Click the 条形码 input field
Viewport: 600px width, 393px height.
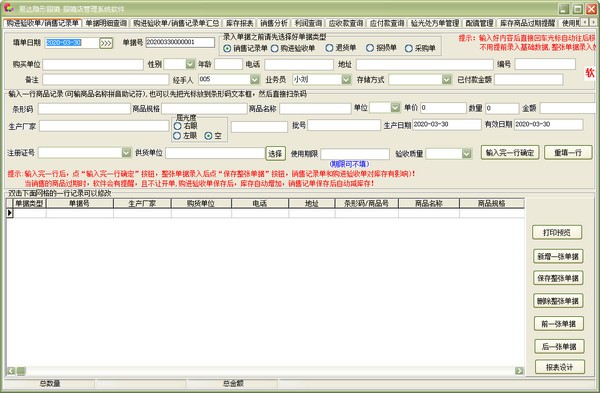pos(84,109)
